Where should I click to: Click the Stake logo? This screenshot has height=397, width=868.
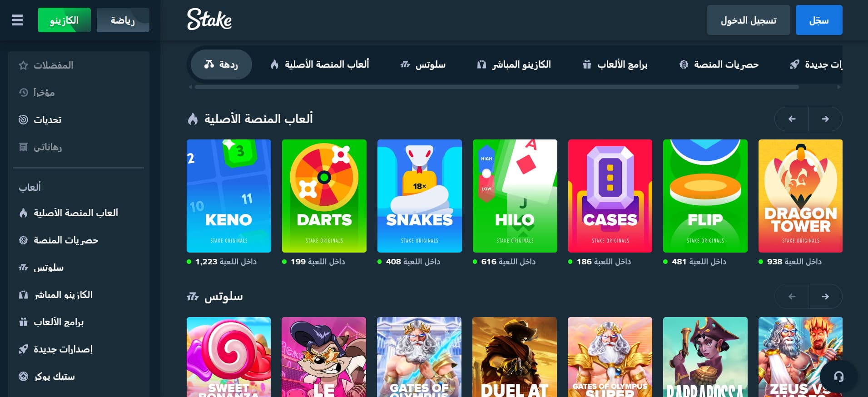pos(209,20)
